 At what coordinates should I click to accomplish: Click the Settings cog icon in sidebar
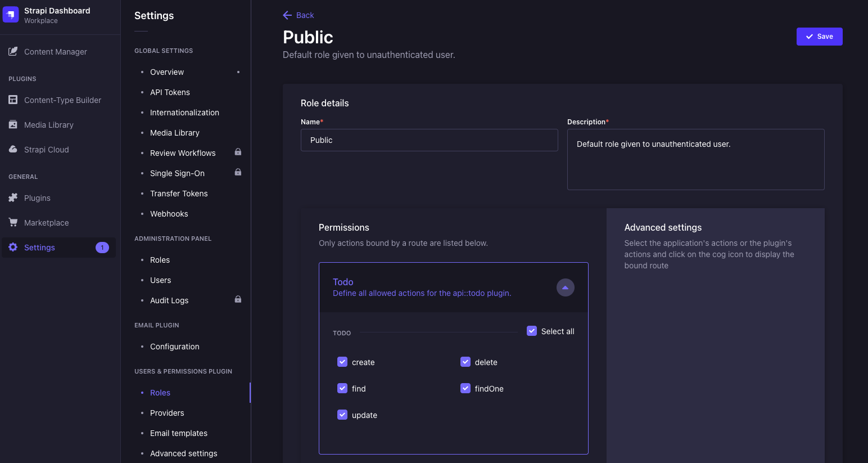coord(13,247)
